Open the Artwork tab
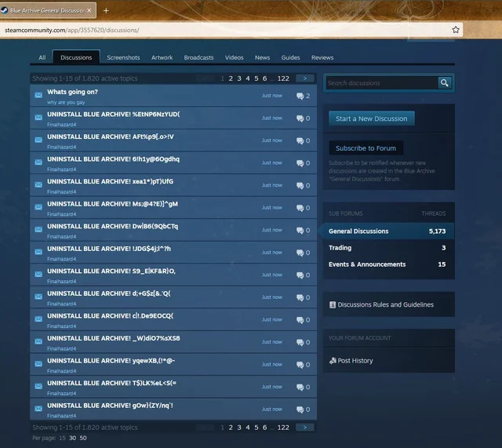This screenshot has height=448, width=502. (x=162, y=57)
